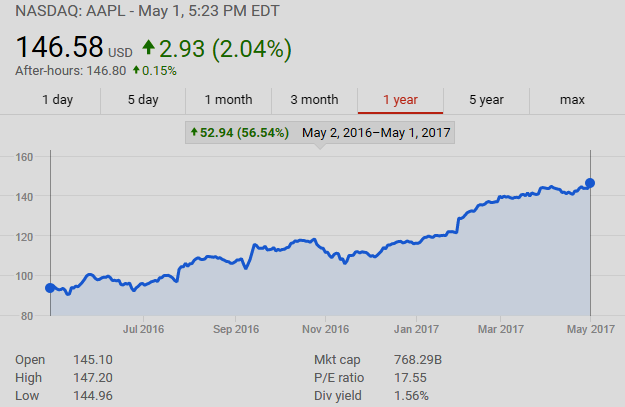The height and width of the screenshot is (407, 625).
Task: Click the After-hours: 146.80 text
Action: (x=71, y=71)
